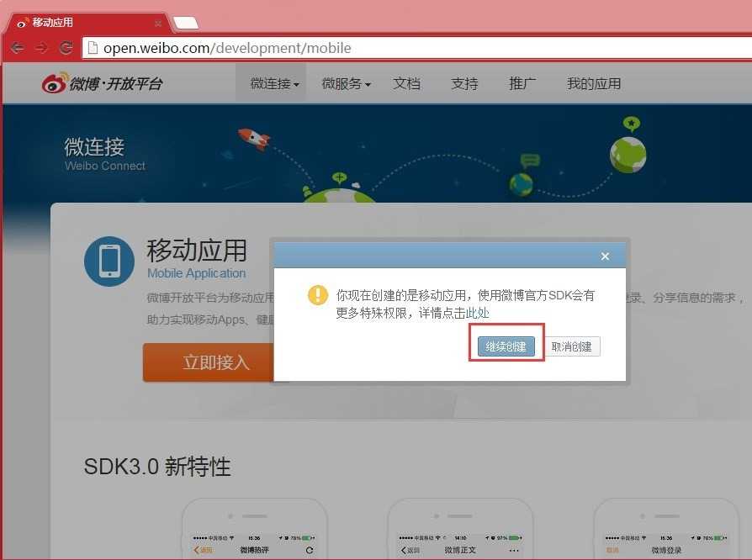Click the 继续创建 button in the dialog

[x=506, y=346]
